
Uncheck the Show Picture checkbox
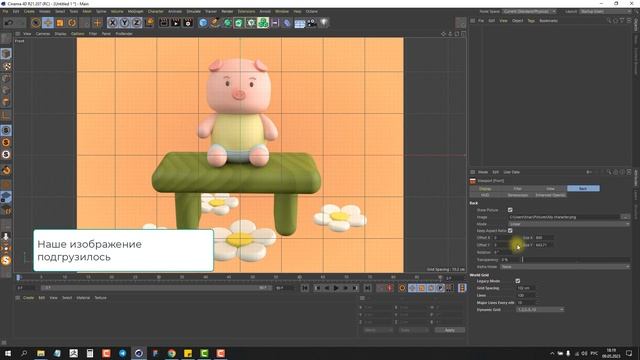coord(510,210)
